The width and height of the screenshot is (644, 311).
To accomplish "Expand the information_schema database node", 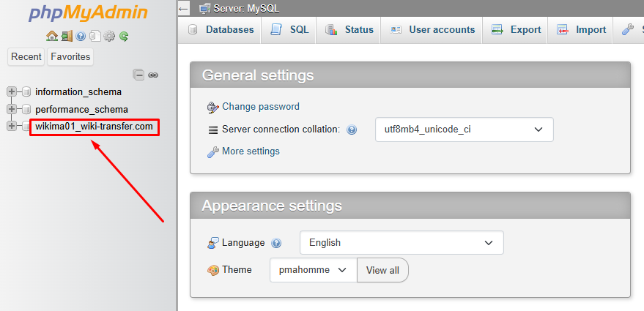I will click(12, 92).
